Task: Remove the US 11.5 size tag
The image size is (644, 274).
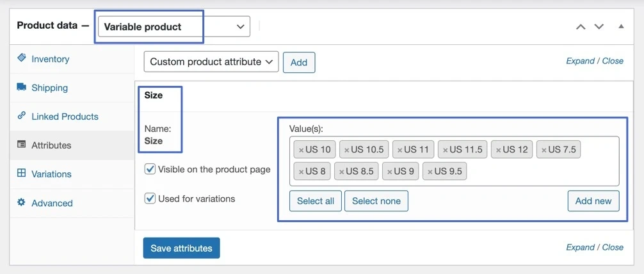Action: click(445, 150)
